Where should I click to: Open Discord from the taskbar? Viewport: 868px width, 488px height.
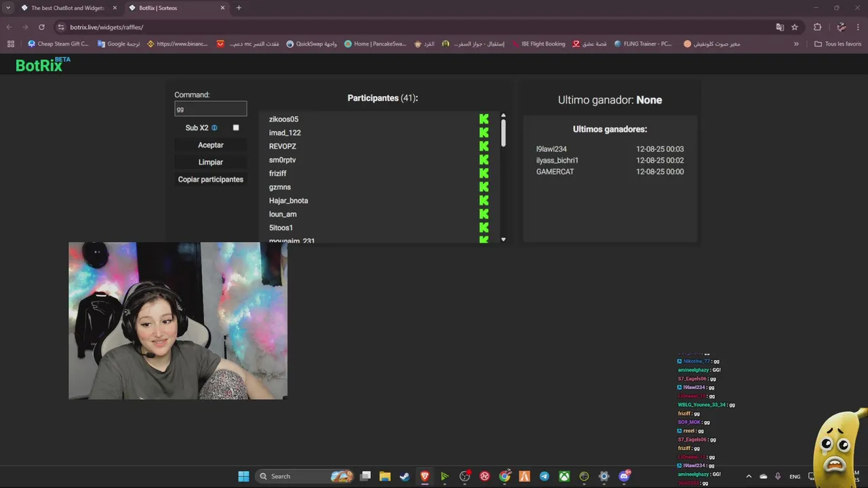[624, 476]
